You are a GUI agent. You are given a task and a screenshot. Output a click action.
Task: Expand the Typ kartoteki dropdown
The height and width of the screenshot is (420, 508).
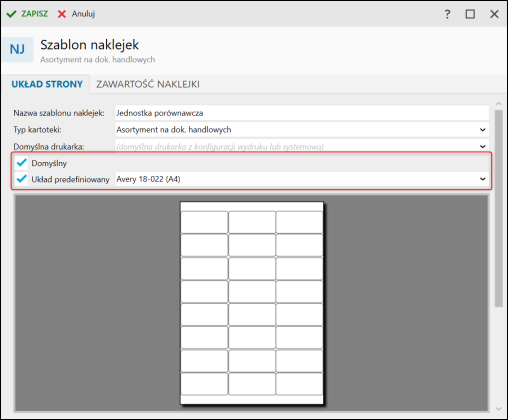(482, 130)
